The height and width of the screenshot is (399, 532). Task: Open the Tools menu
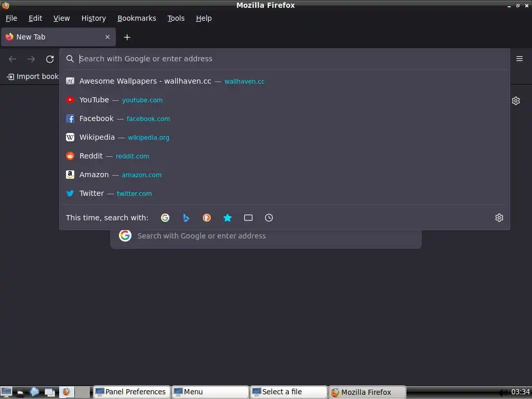coord(176,18)
